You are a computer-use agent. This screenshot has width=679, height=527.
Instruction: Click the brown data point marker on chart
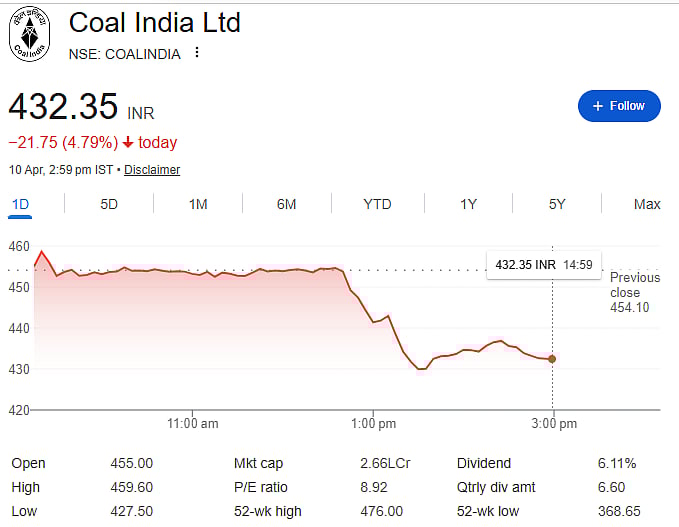[552, 359]
